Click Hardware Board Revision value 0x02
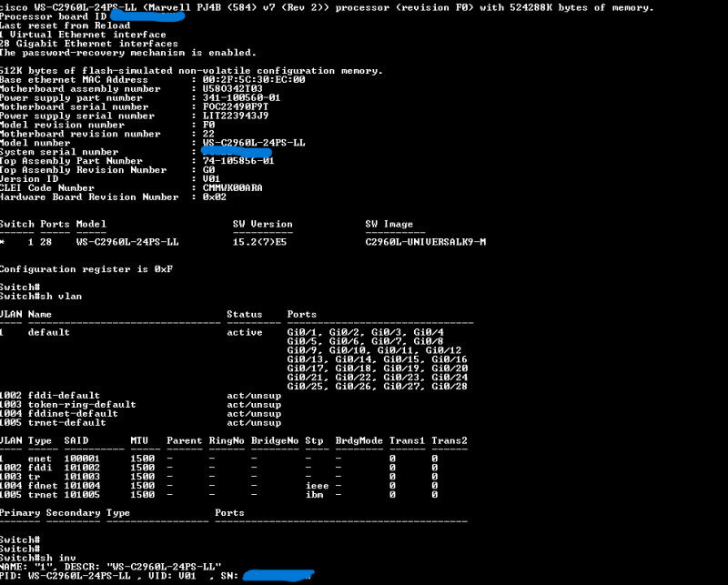The width and height of the screenshot is (728, 585). click(x=215, y=197)
